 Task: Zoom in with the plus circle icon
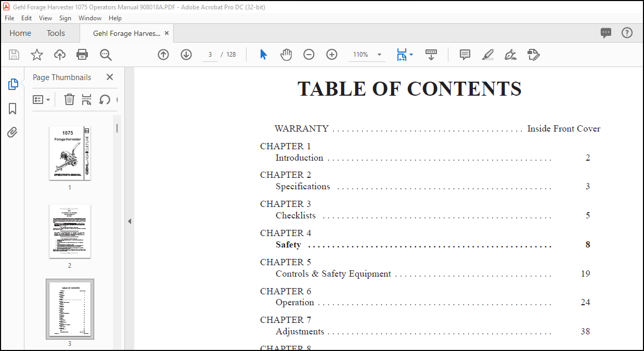coord(332,55)
